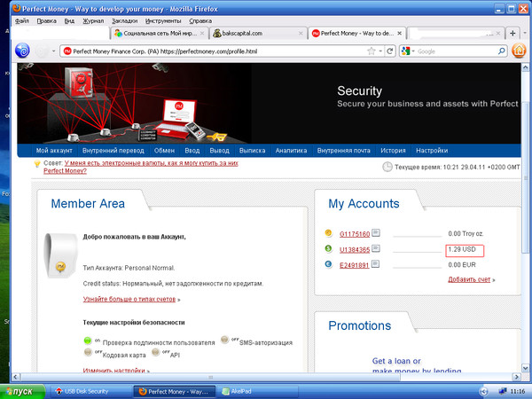
Task: Open the Журнал menu
Action: [93, 21]
